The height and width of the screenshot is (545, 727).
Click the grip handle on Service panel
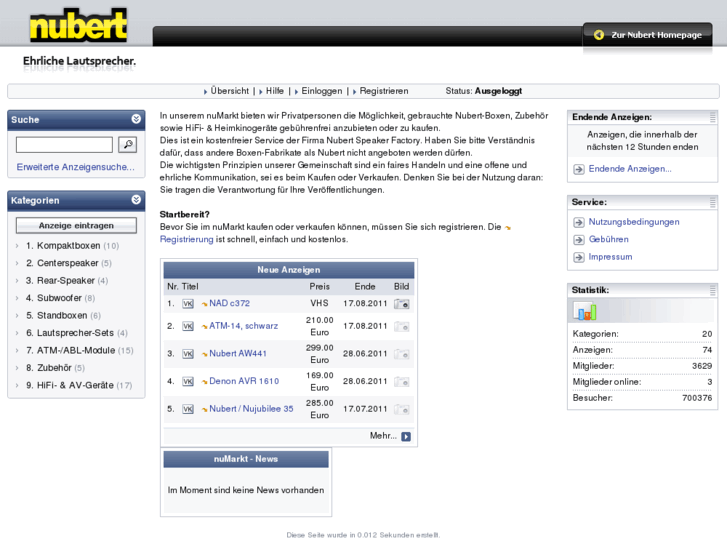[x=713, y=202]
